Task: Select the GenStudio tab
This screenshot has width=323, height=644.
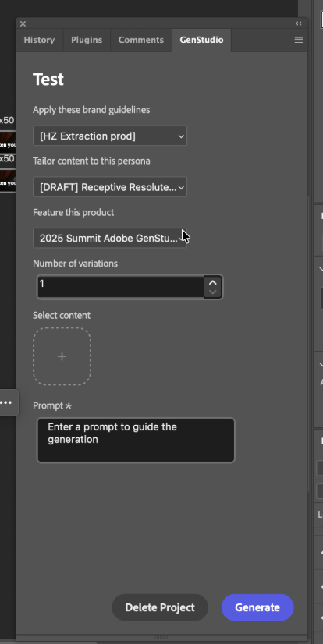Action: coord(201,40)
